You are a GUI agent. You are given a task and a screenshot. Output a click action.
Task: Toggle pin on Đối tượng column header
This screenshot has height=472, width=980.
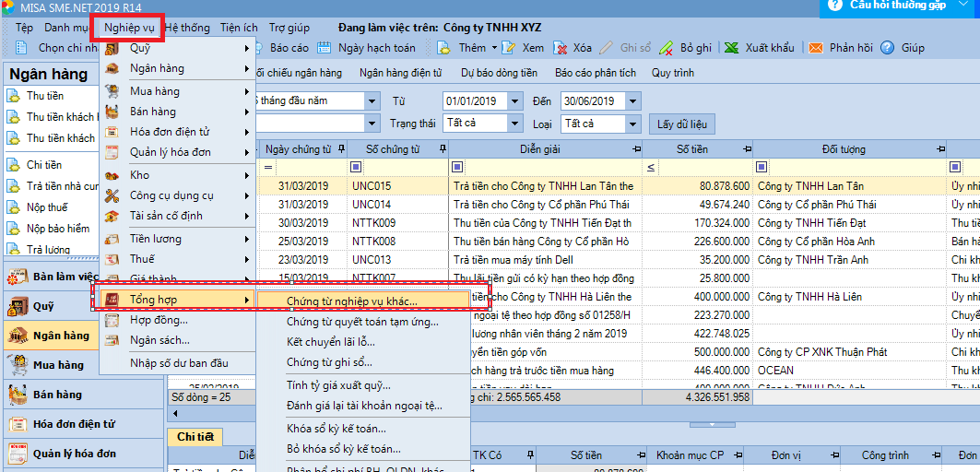point(940,149)
